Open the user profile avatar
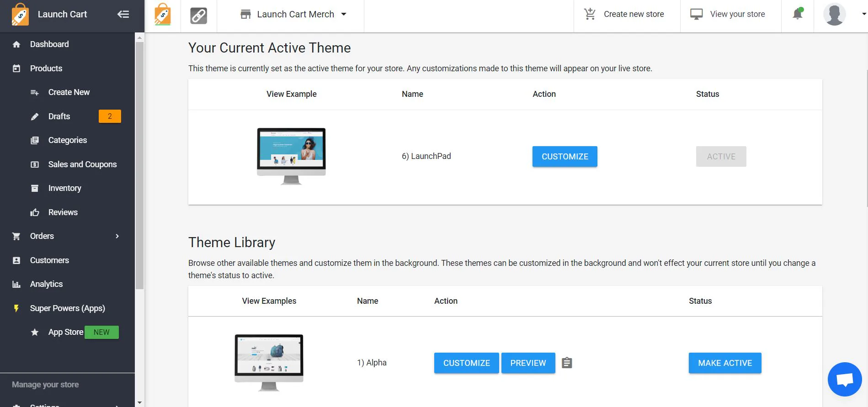Viewport: 868px width, 407px height. coord(834,14)
